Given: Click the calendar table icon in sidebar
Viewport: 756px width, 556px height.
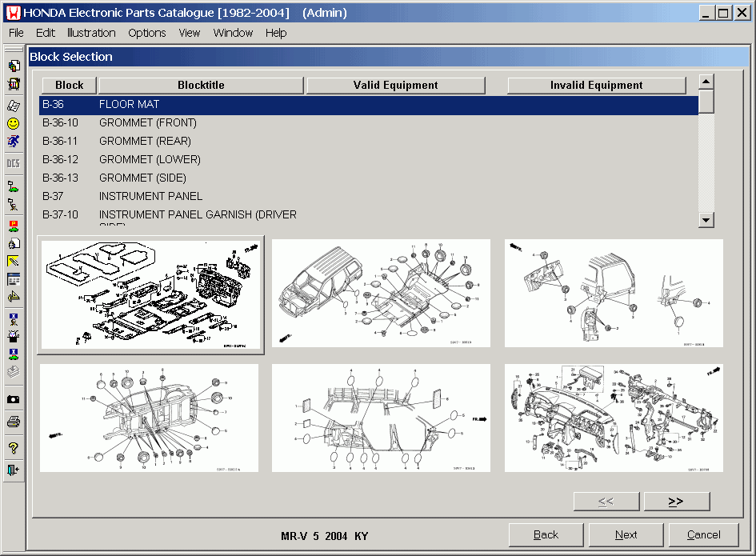Looking at the screenshot, I should [x=14, y=279].
